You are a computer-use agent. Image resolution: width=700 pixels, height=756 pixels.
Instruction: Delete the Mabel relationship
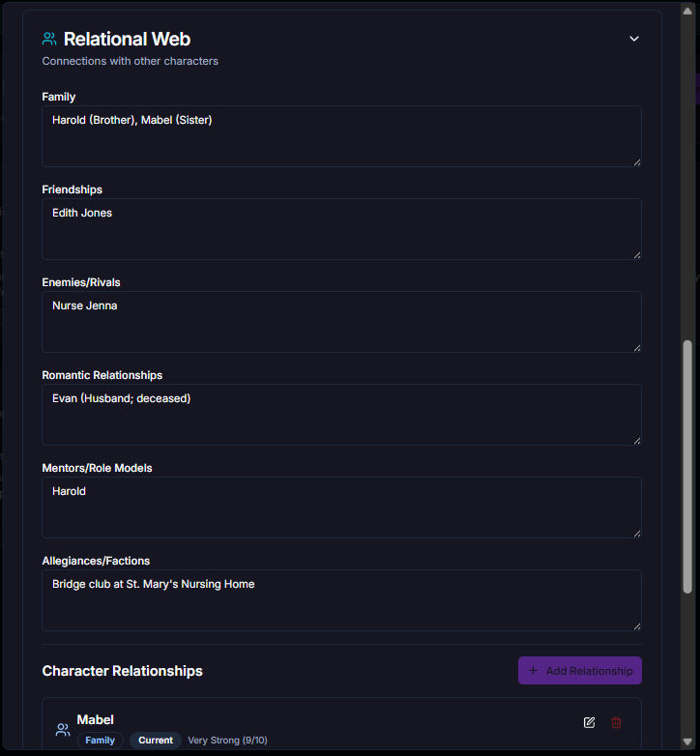click(617, 723)
